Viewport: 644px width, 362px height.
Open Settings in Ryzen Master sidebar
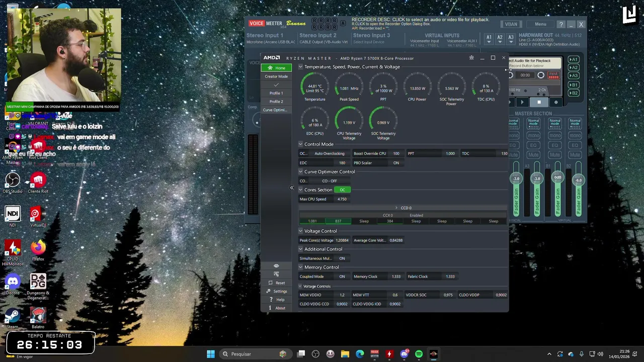click(x=276, y=291)
